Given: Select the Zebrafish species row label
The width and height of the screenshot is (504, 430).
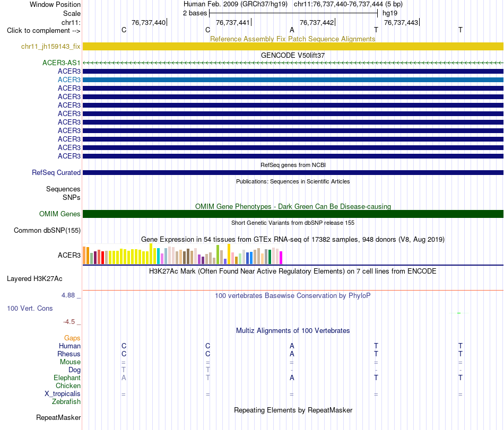Looking at the screenshot, I should pyautogui.click(x=66, y=402).
